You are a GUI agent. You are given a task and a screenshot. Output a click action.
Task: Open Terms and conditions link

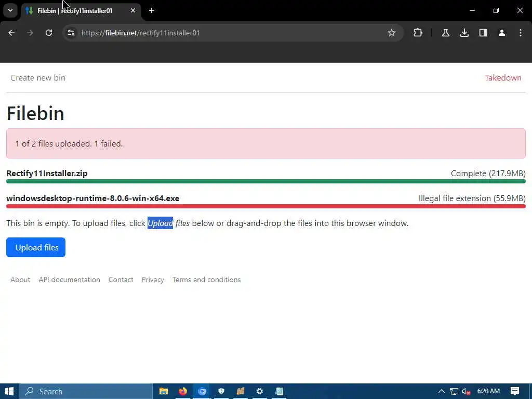[207, 280]
